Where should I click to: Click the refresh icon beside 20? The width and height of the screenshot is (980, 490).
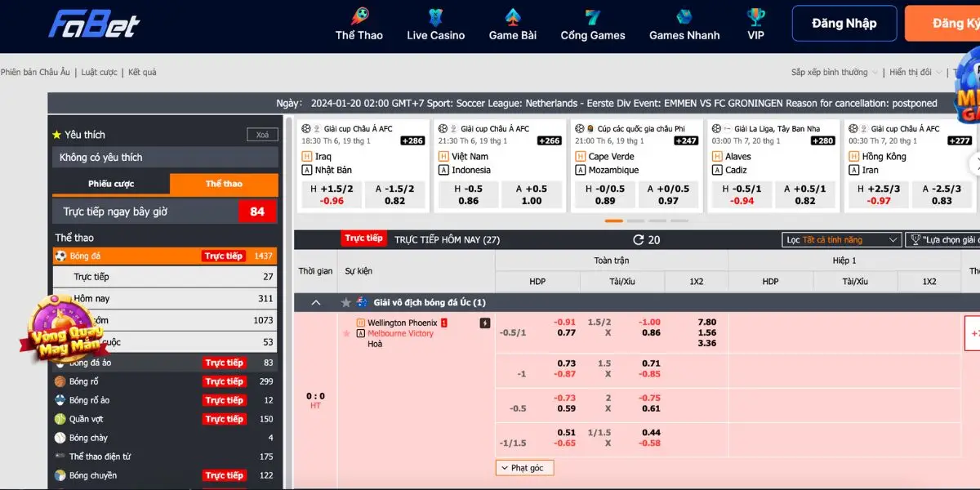click(639, 240)
